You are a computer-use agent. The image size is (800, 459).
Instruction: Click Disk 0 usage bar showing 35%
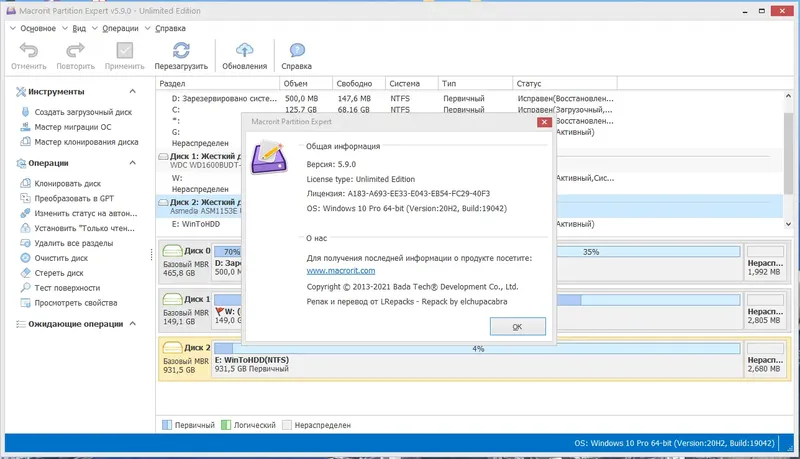pyautogui.click(x=648, y=251)
